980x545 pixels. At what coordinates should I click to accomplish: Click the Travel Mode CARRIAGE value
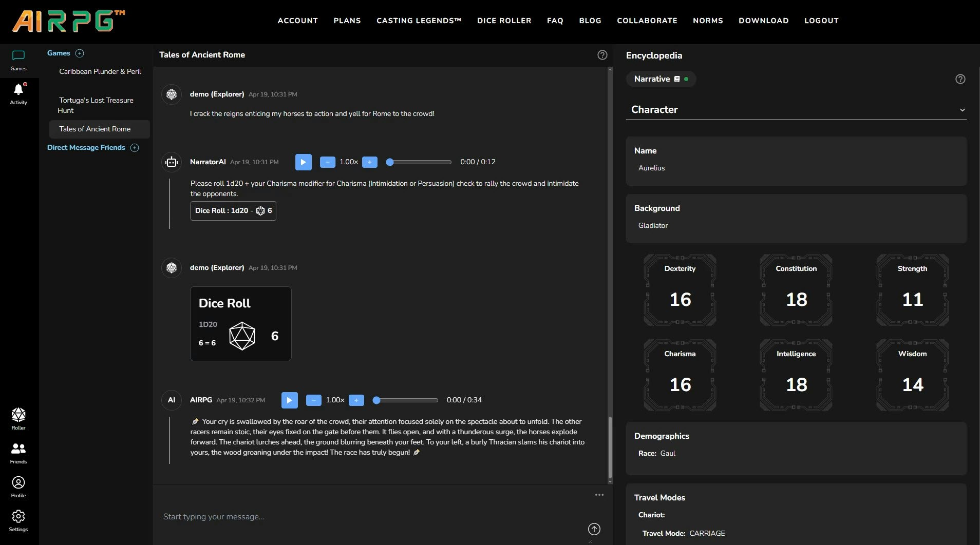click(x=707, y=534)
